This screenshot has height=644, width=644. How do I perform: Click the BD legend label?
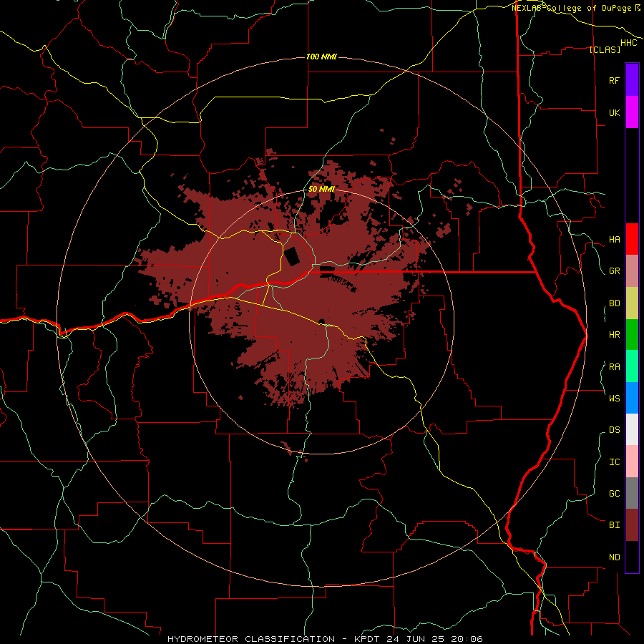pos(614,303)
